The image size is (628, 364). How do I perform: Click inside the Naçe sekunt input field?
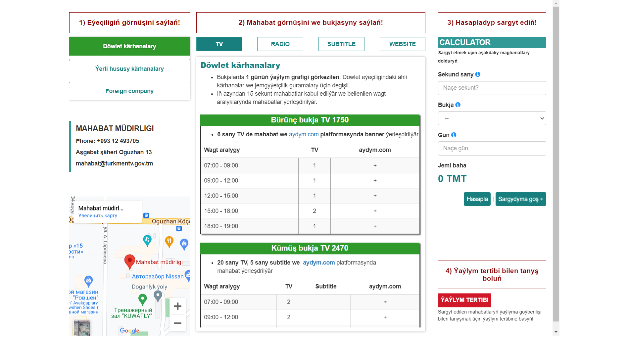(492, 88)
